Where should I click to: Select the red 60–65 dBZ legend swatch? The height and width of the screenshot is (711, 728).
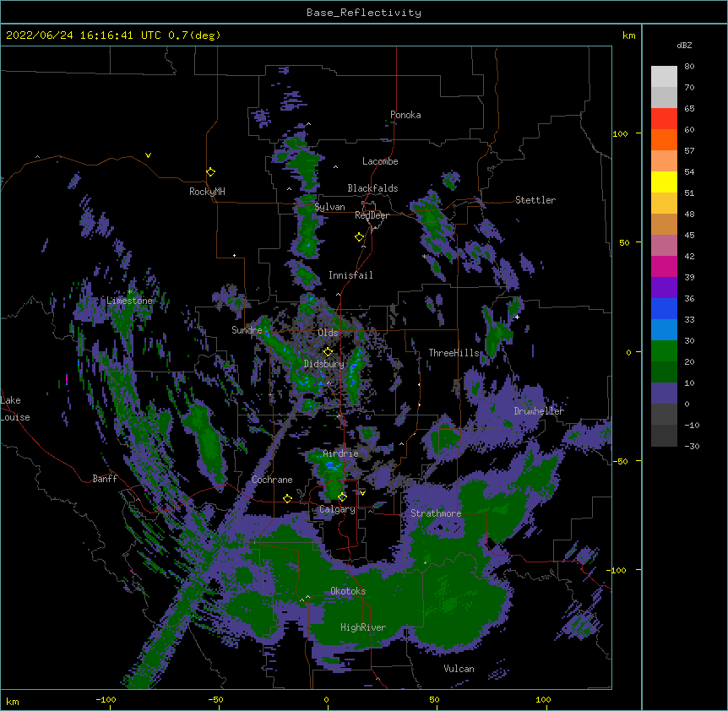click(x=664, y=119)
